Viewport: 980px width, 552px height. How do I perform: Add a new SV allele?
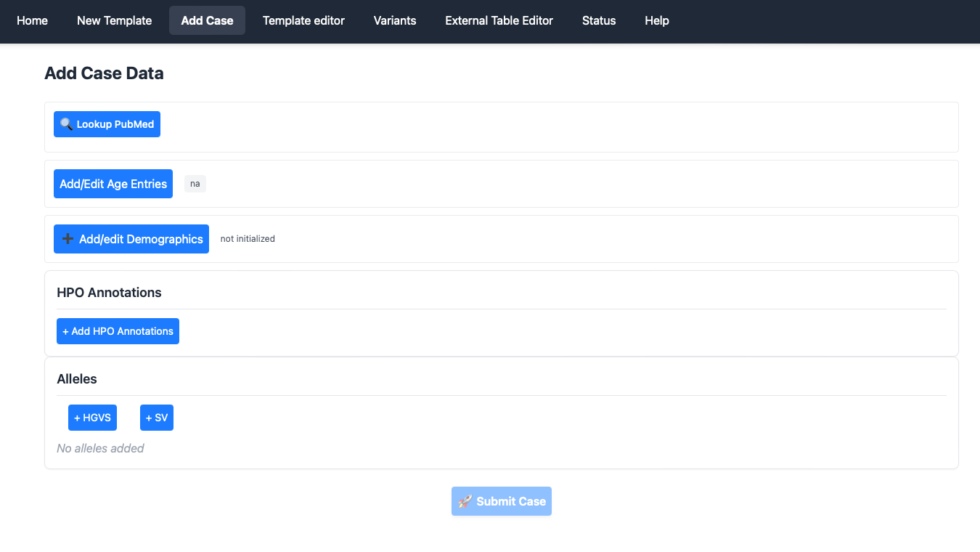(x=156, y=418)
